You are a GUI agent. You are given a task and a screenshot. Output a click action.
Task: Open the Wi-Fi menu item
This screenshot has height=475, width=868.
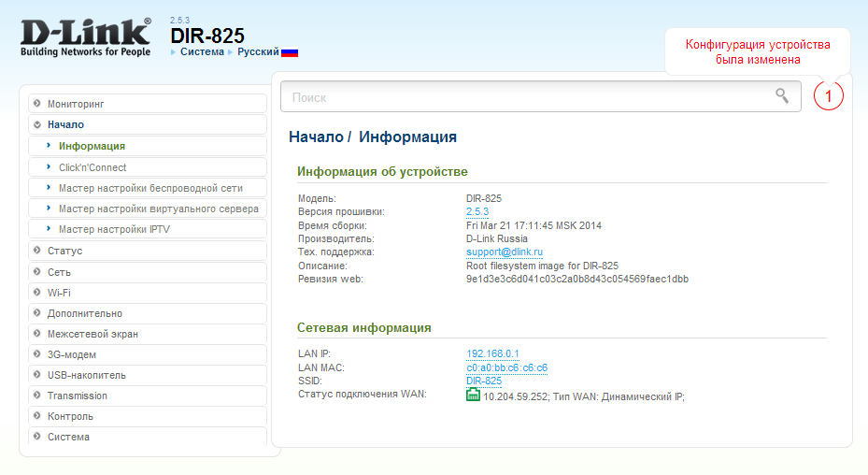click(148, 293)
